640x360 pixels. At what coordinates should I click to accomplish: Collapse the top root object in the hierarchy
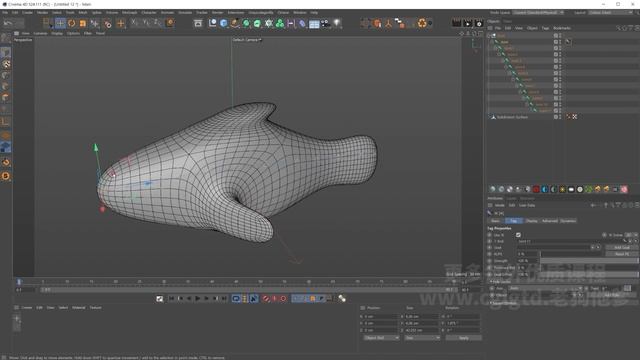click(x=489, y=36)
